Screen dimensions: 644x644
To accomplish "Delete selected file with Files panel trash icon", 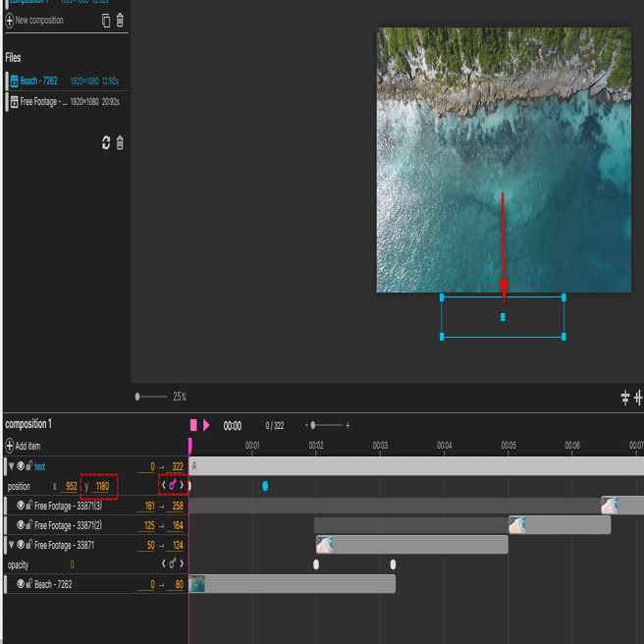I will pyautogui.click(x=120, y=143).
